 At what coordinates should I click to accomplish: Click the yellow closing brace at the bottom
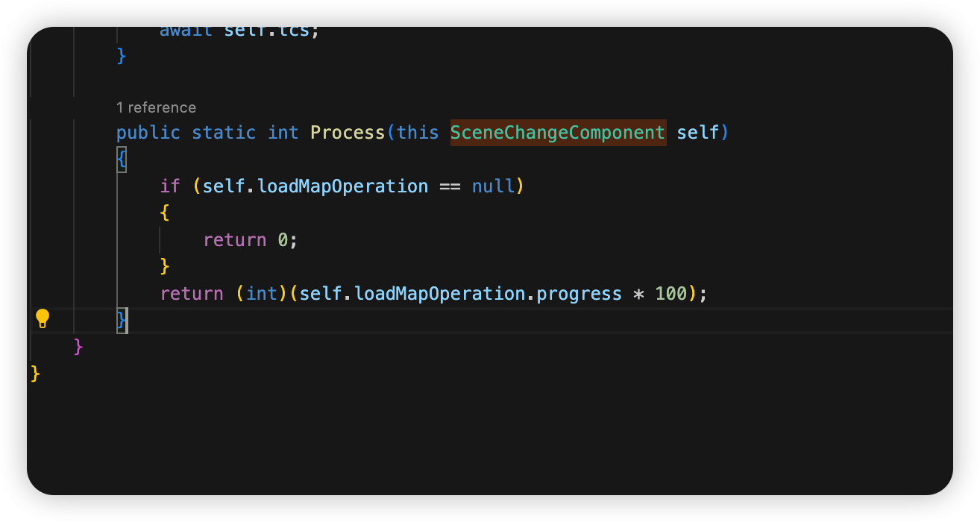pyautogui.click(x=35, y=373)
